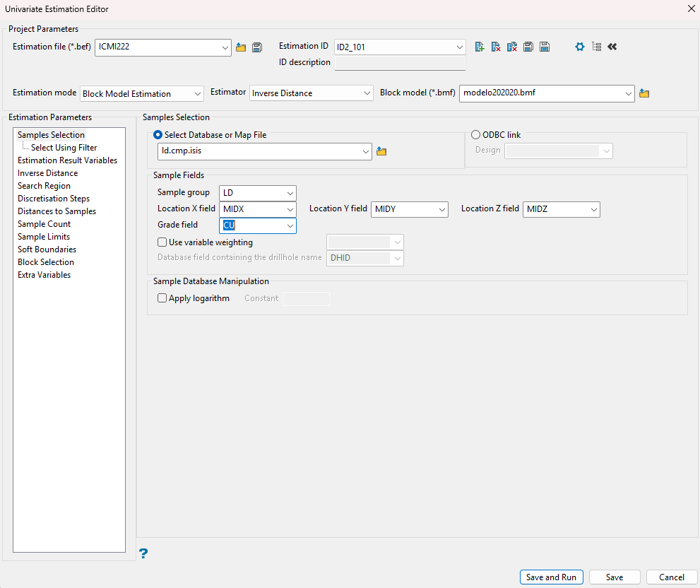Open the disabled DHID drillhole name dropdown
Image resolution: width=700 pixels, height=588 pixels.
[365, 258]
